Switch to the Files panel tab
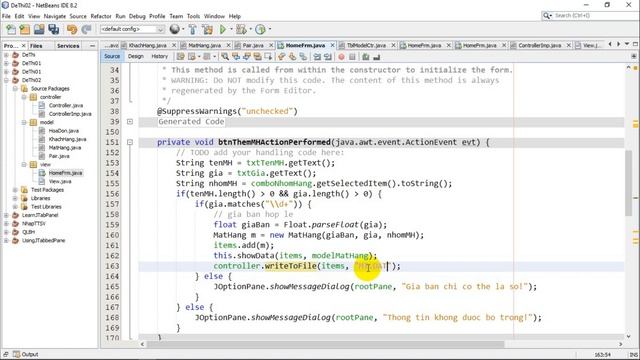The width and height of the screenshot is (640, 360). click(x=36, y=46)
